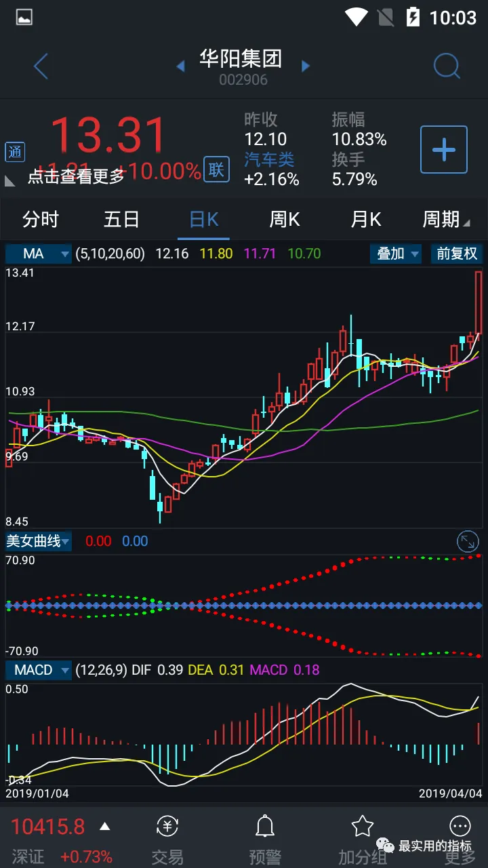Tap MACD parameters (12,26,9)
The width and height of the screenshot is (488, 868).
pyautogui.click(x=102, y=670)
